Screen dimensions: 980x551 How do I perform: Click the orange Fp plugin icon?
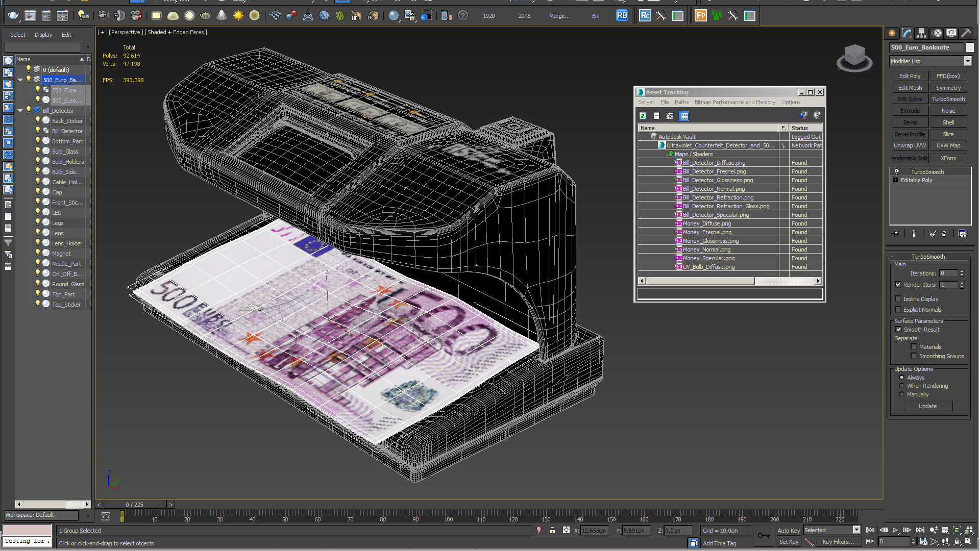[700, 16]
